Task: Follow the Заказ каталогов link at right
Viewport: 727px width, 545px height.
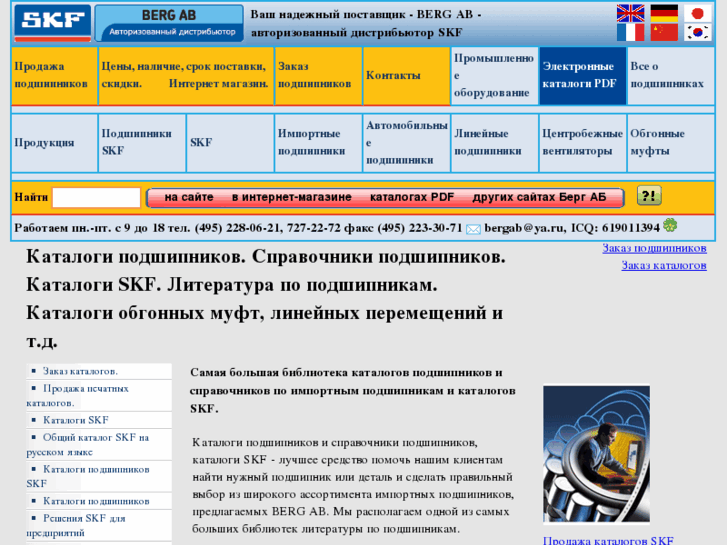Action: pyautogui.click(x=664, y=265)
